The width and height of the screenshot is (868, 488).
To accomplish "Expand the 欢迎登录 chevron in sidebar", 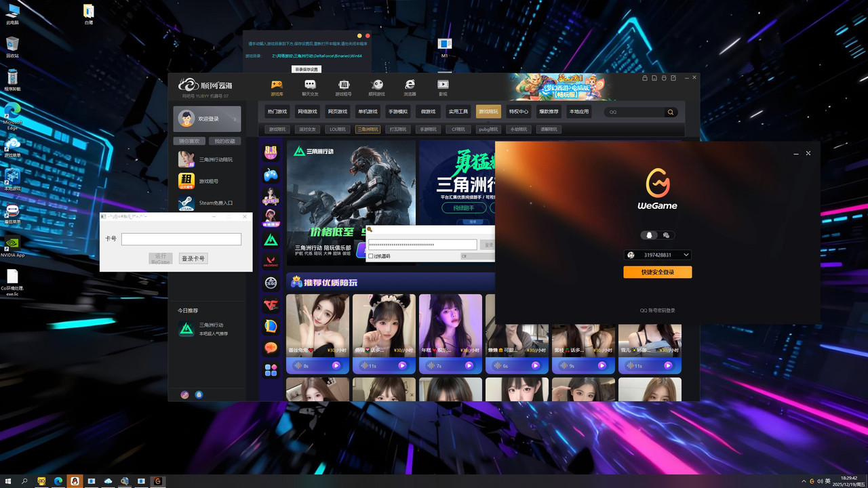I will click(x=235, y=119).
